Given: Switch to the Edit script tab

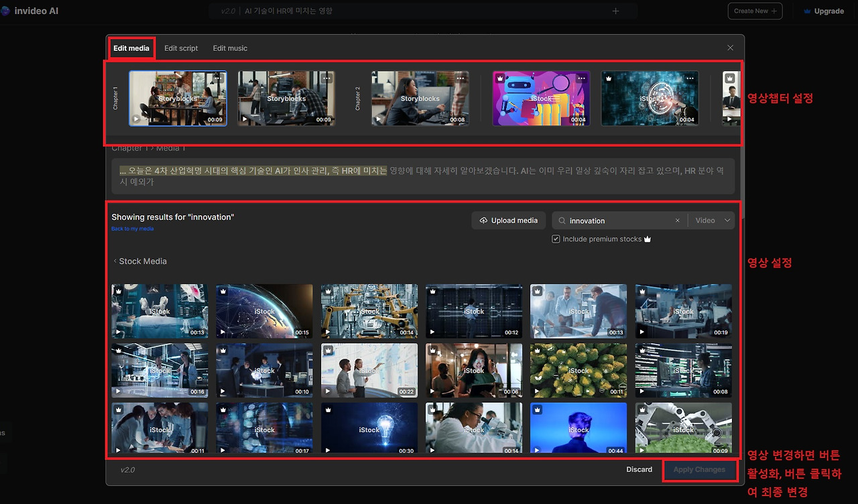Looking at the screenshot, I should pyautogui.click(x=181, y=48).
